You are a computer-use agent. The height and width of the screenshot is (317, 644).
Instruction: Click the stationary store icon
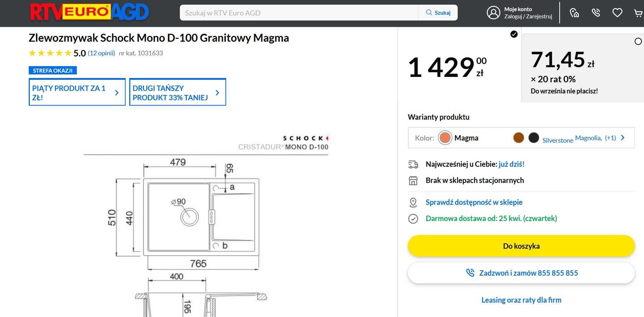tap(413, 180)
